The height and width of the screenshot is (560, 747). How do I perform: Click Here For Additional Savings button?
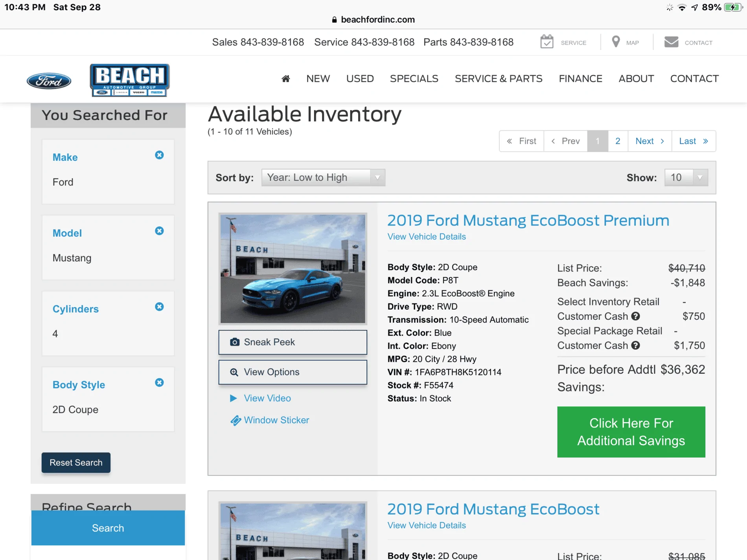631,432
